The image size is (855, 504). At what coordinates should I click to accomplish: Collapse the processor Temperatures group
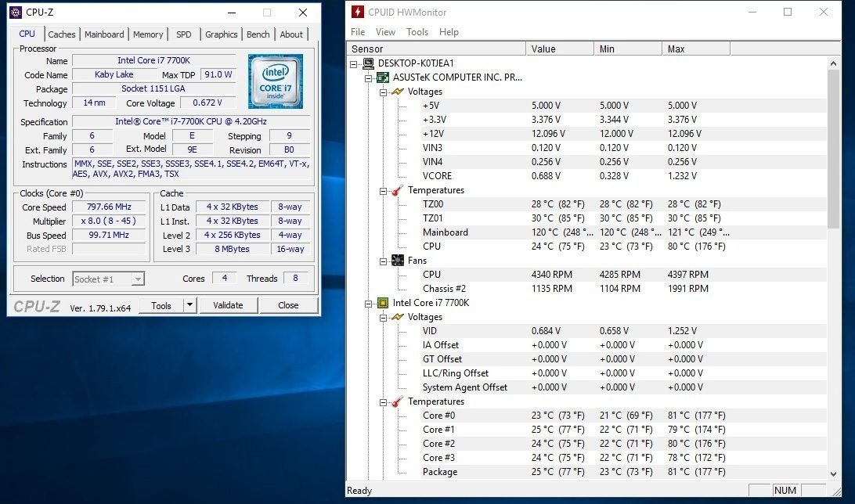(x=384, y=402)
